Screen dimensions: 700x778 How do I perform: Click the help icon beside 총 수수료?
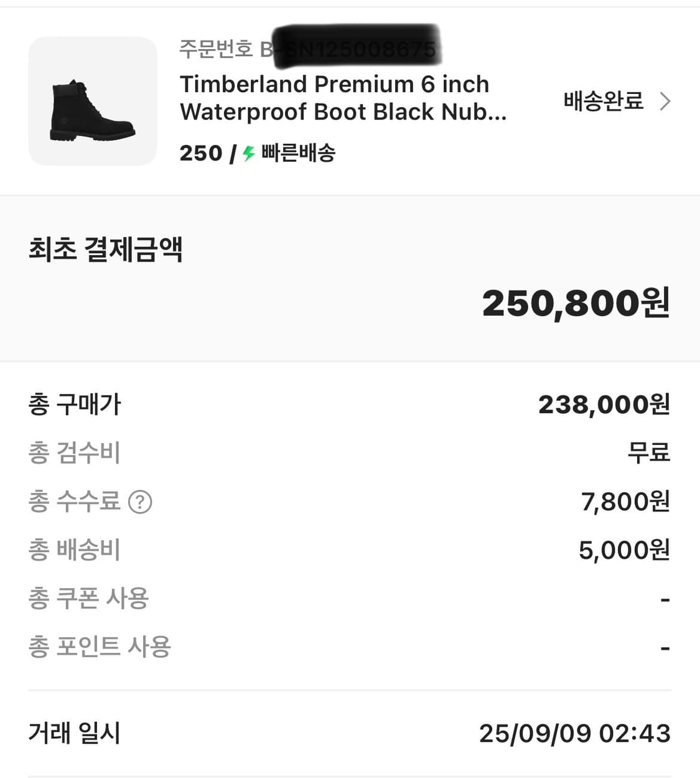click(x=140, y=502)
